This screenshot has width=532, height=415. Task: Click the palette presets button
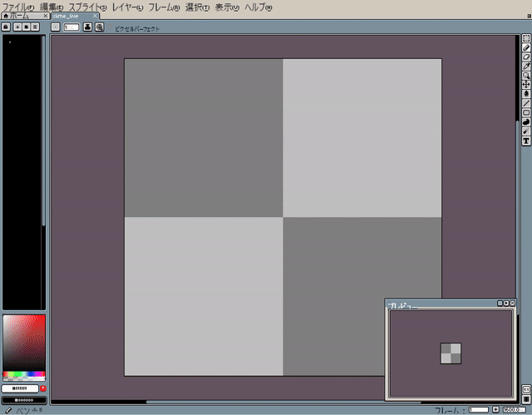pyautogui.click(x=26, y=27)
